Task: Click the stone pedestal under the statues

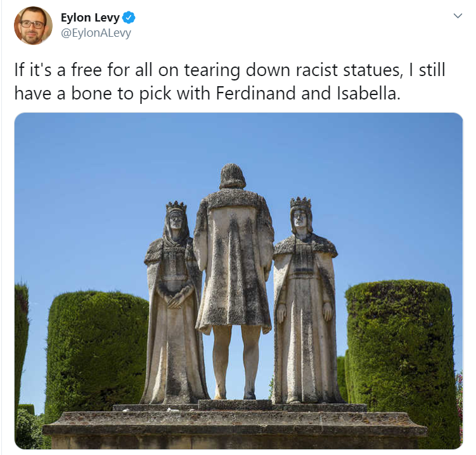Action: (x=235, y=425)
